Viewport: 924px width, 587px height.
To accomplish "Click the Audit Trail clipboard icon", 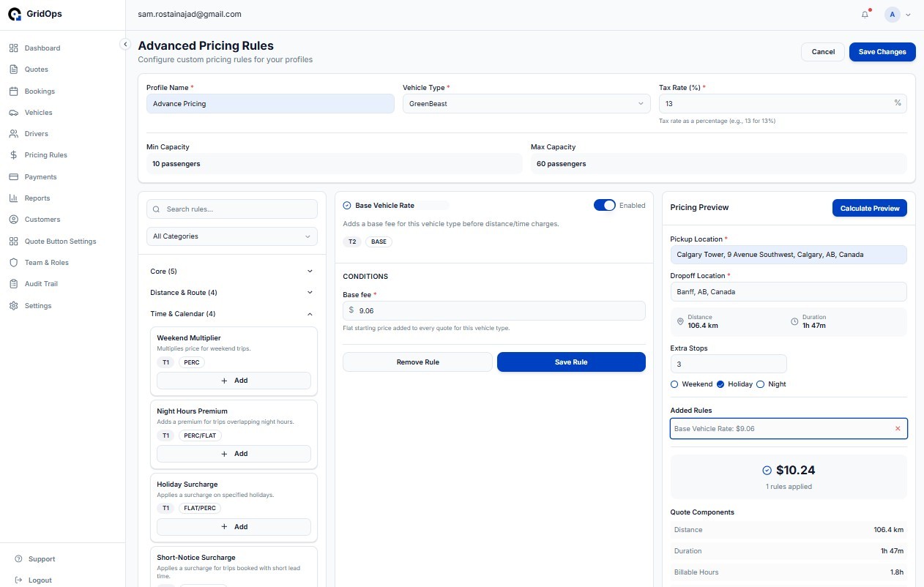I will point(13,284).
